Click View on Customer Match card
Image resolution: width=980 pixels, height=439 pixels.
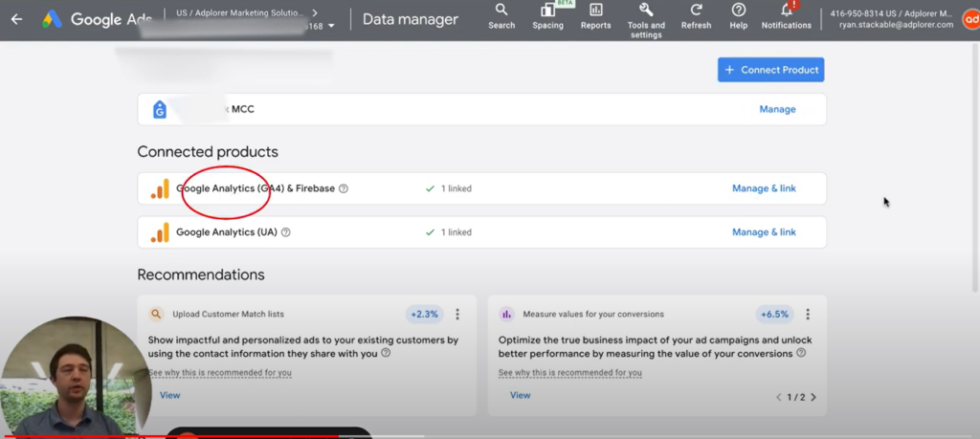pyautogui.click(x=169, y=395)
